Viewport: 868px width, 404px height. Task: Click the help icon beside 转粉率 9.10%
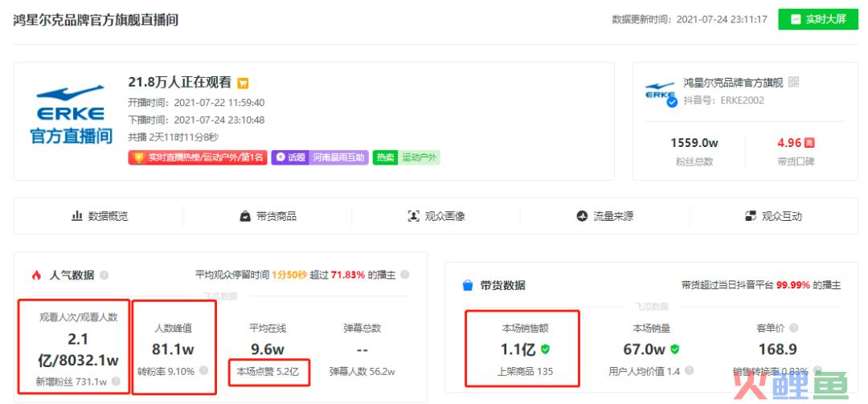[203, 371]
